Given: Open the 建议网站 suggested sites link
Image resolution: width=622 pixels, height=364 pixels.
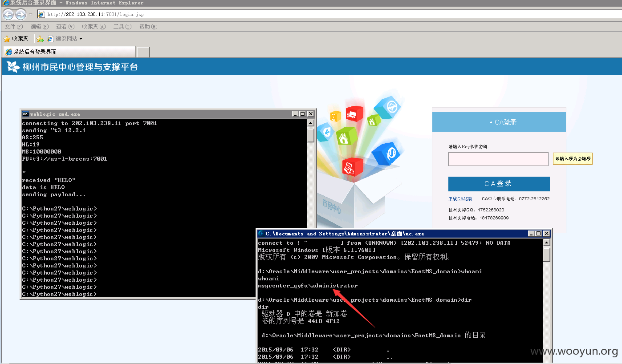Looking at the screenshot, I should click(62, 39).
